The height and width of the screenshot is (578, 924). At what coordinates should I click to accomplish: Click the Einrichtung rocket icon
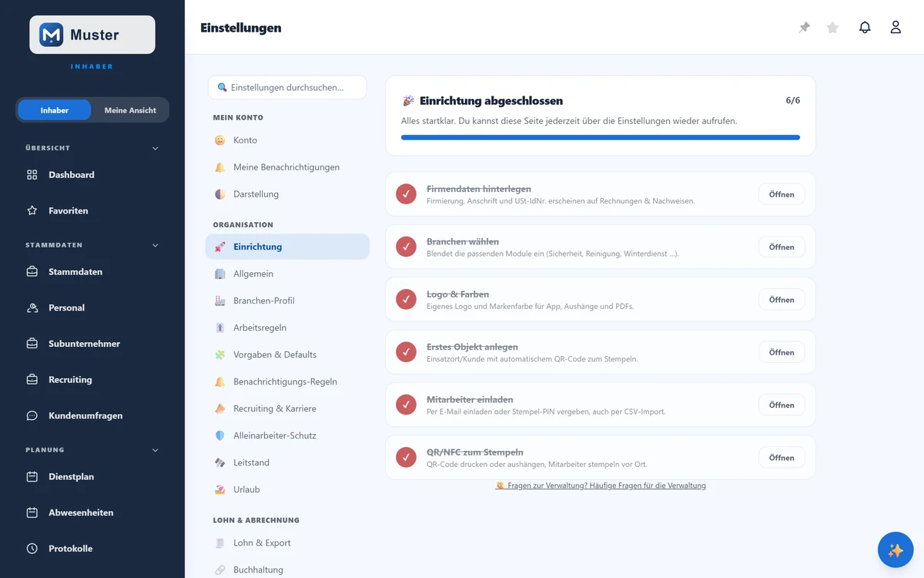tap(220, 247)
